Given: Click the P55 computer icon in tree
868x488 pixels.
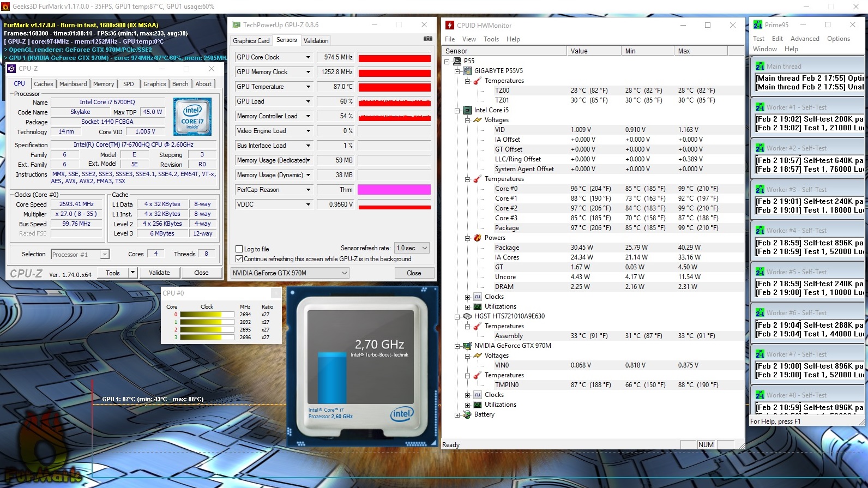Looking at the screenshot, I should [x=457, y=61].
